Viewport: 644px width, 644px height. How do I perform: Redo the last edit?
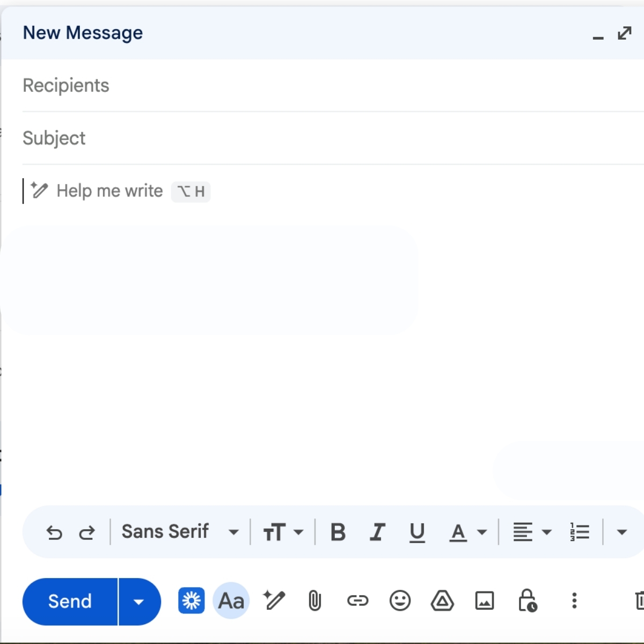(87, 532)
